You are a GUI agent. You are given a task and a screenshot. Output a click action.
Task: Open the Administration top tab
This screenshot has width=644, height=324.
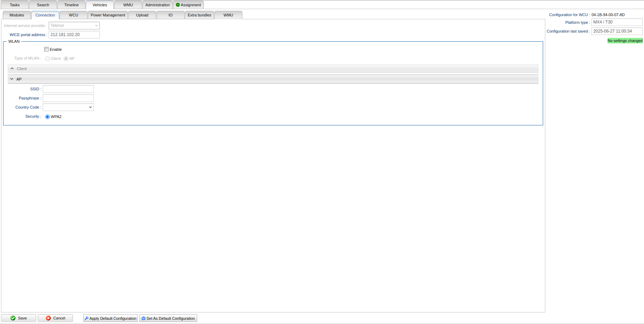click(x=158, y=5)
